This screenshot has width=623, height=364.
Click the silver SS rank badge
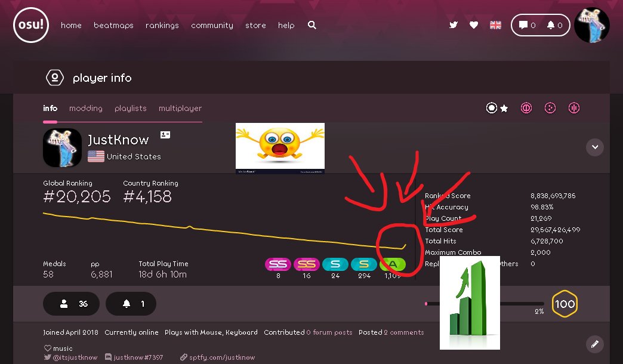coord(278,264)
